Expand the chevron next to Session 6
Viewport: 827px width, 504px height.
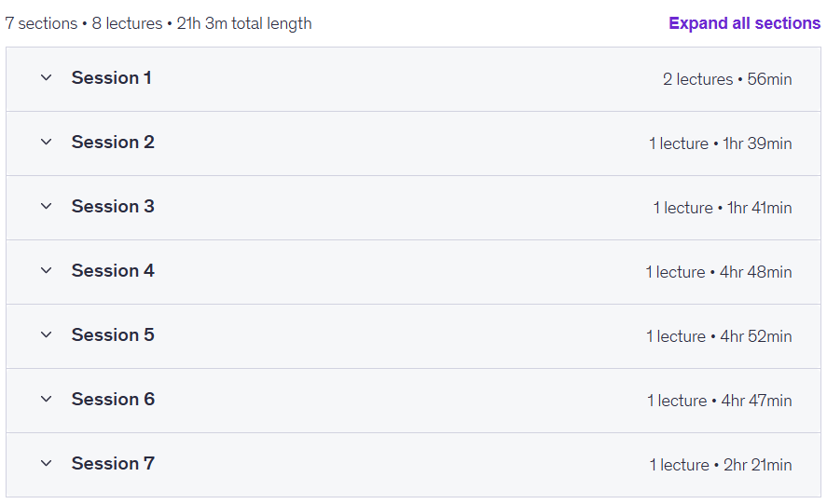click(x=47, y=400)
